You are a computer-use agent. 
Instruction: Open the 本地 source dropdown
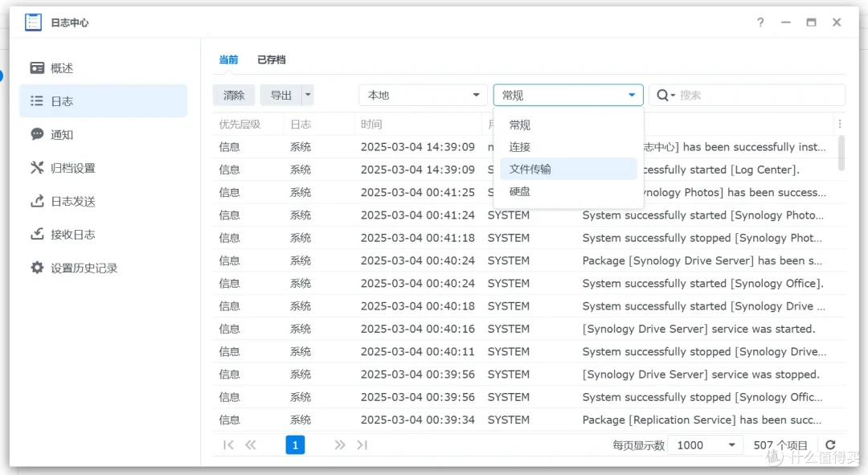click(x=423, y=95)
